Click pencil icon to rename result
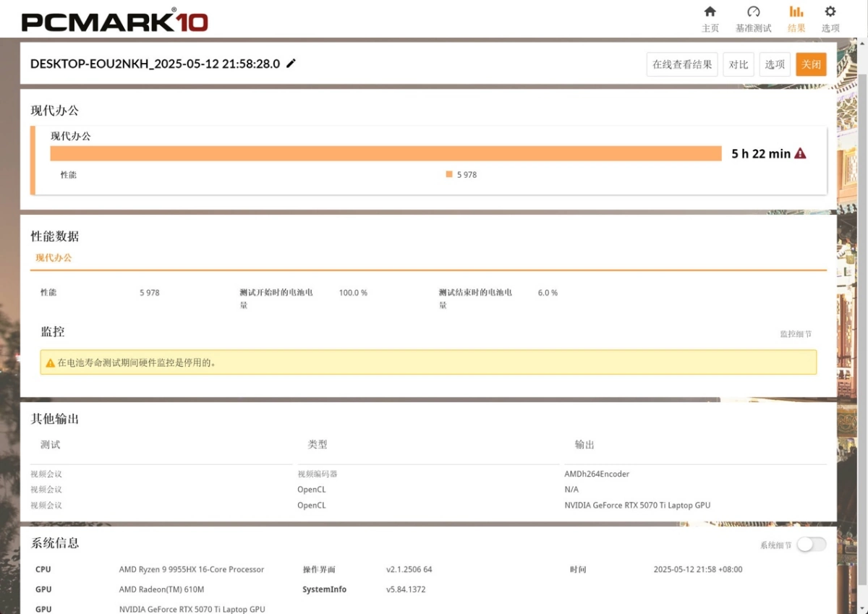 click(292, 64)
